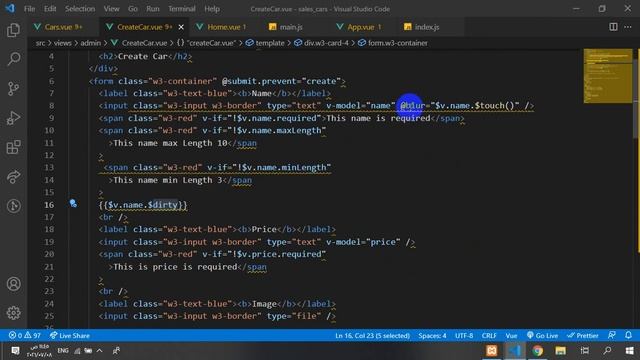Open errors and warnings count in status bar
This screenshot has height=360, width=640.
(25, 336)
